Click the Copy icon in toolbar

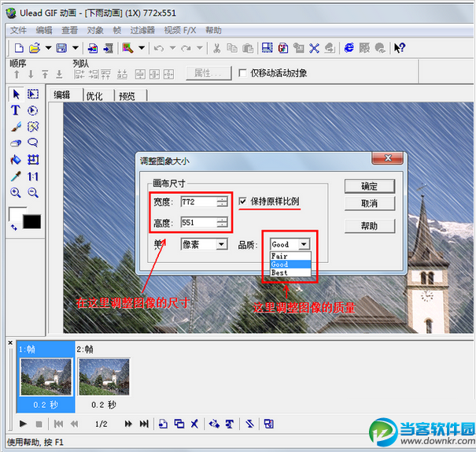coord(232,48)
